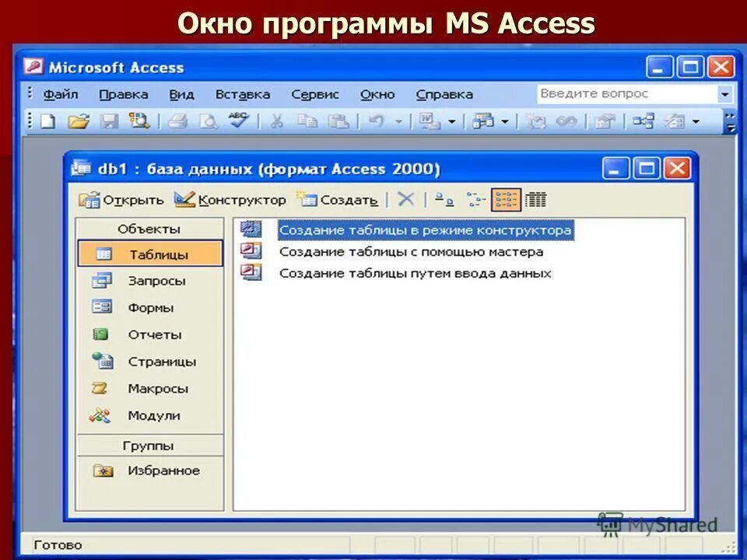
Task: Open the Справка menu
Action: tap(444, 94)
